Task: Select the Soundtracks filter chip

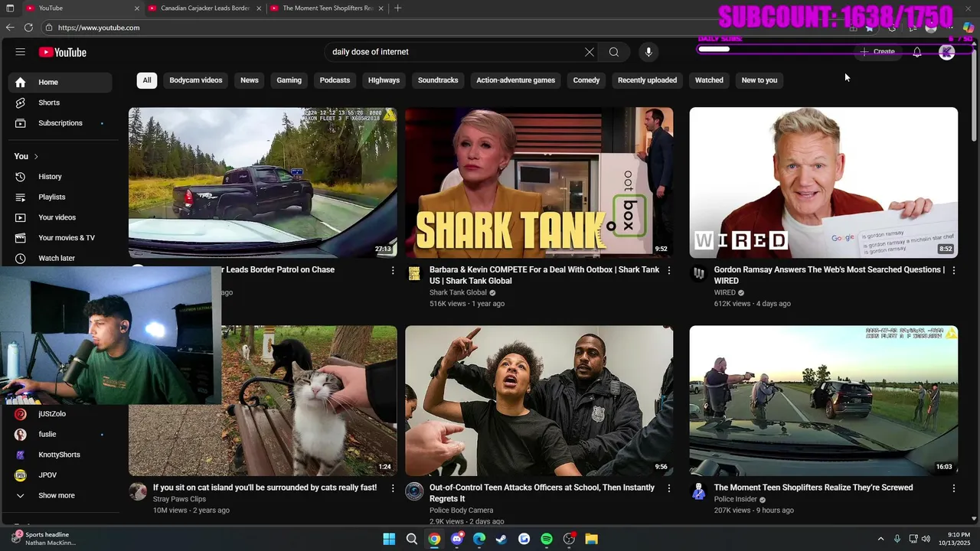Action: pos(438,80)
